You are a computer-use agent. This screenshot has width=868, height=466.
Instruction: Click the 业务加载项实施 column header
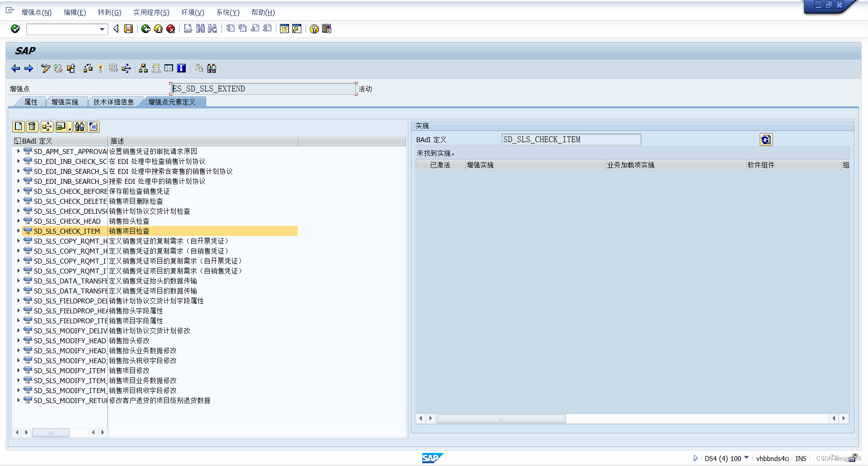[x=676, y=165]
